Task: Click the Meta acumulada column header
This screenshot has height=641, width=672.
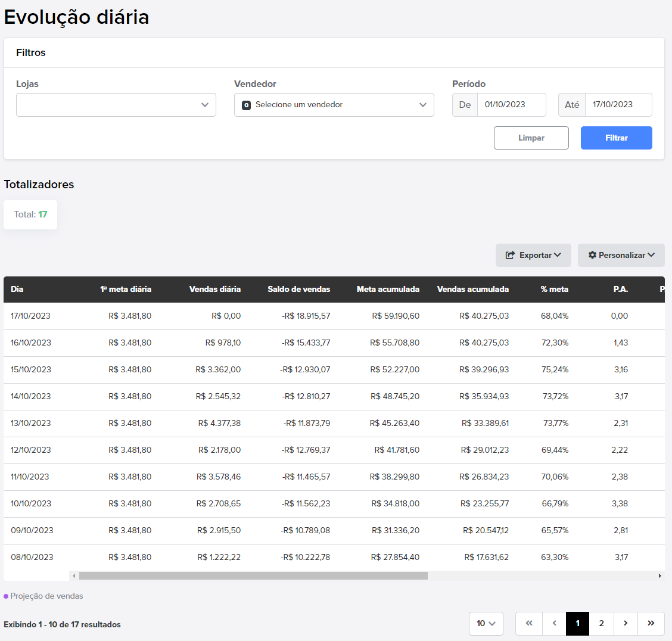Action: click(388, 289)
